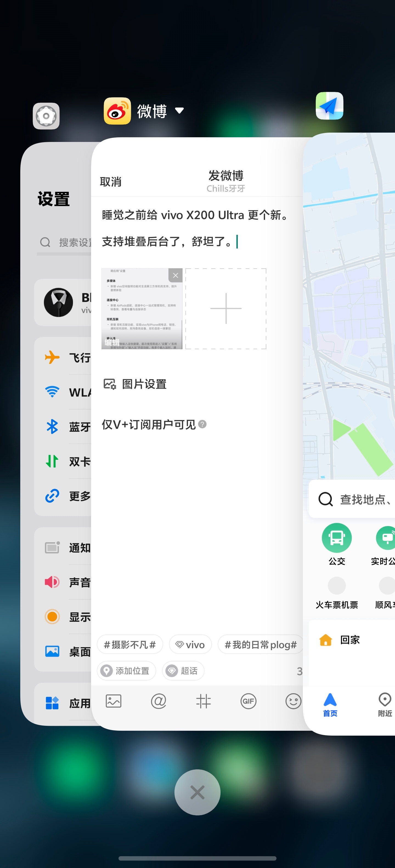The height and width of the screenshot is (868, 395).
Task: Add the #我的日常plog# topic tag
Action: pyautogui.click(x=260, y=645)
